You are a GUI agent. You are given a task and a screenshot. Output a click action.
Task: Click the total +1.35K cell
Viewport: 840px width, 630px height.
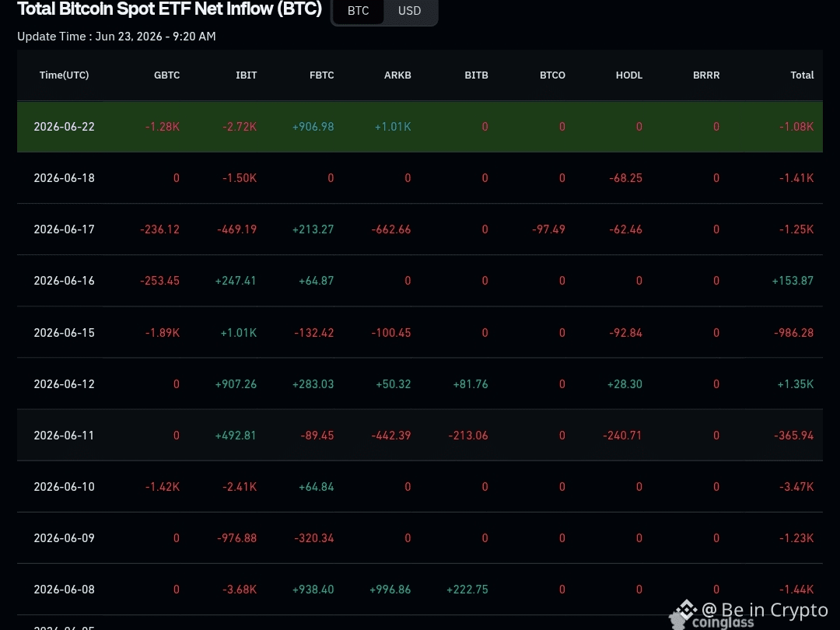coord(796,384)
